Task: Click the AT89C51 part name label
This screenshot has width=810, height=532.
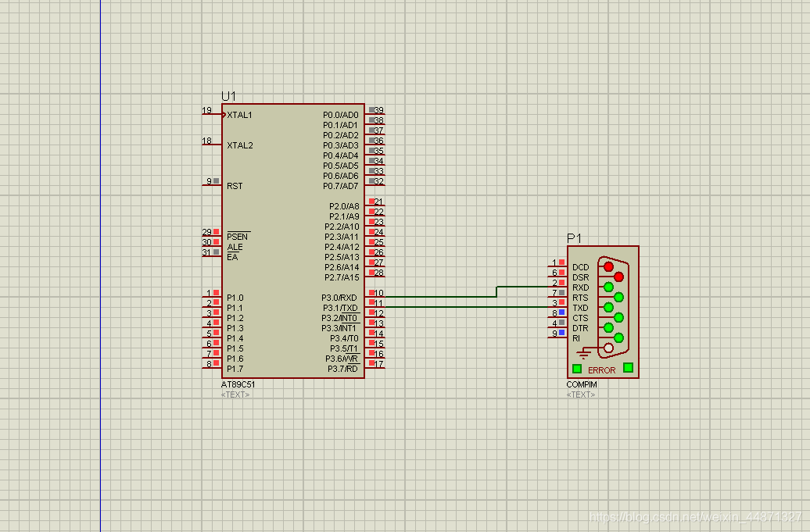Action: point(238,384)
